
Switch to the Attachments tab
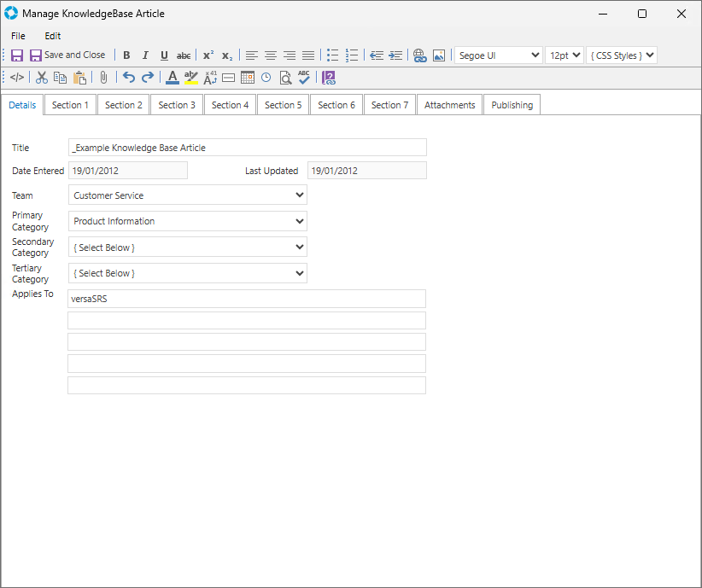point(449,105)
